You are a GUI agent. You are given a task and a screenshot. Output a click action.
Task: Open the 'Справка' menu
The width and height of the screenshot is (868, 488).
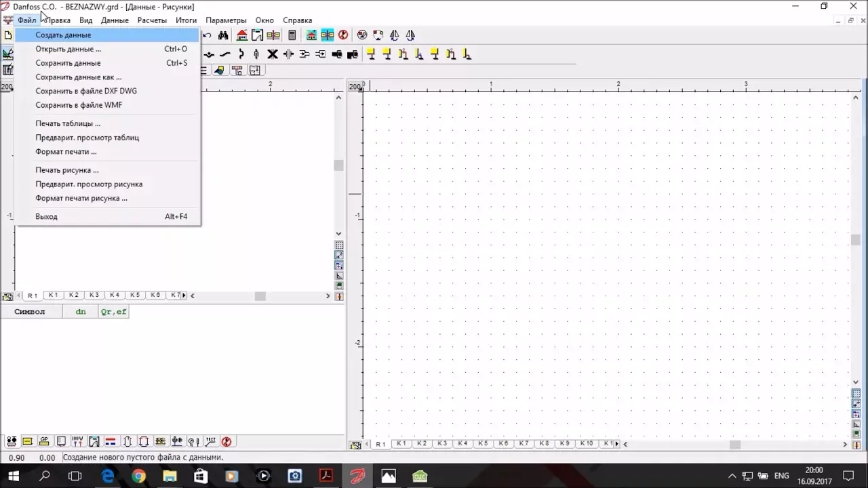[x=297, y=20]
